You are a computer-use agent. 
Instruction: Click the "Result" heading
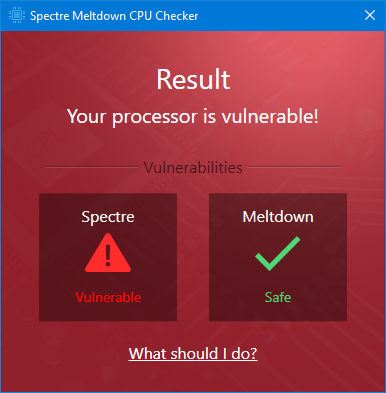[193, 79]
